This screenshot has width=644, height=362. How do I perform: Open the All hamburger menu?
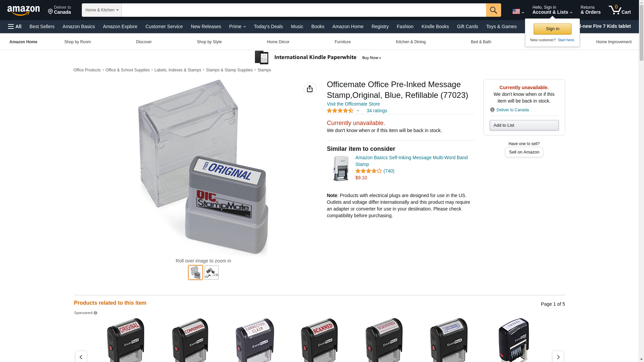coord(15,26)
